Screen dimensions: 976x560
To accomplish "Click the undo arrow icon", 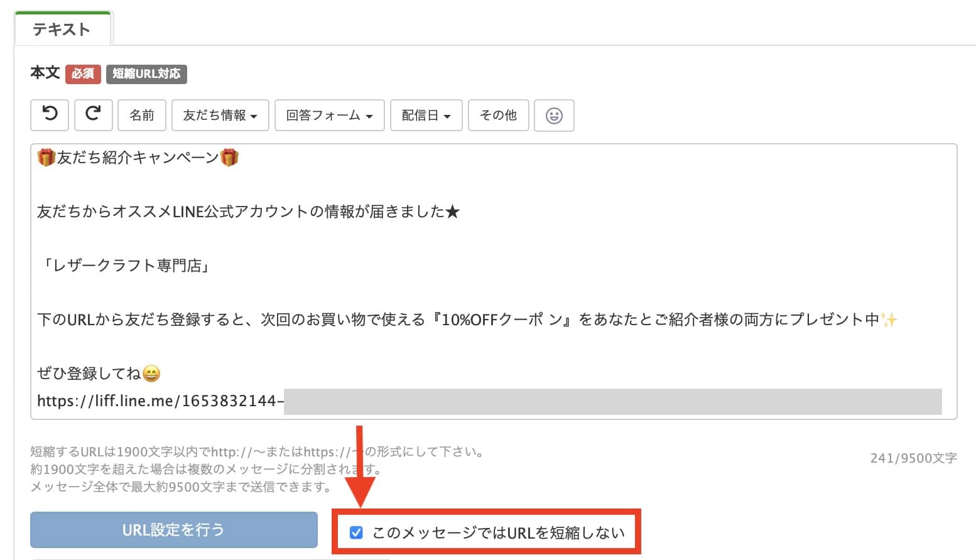I will point(49,115).
